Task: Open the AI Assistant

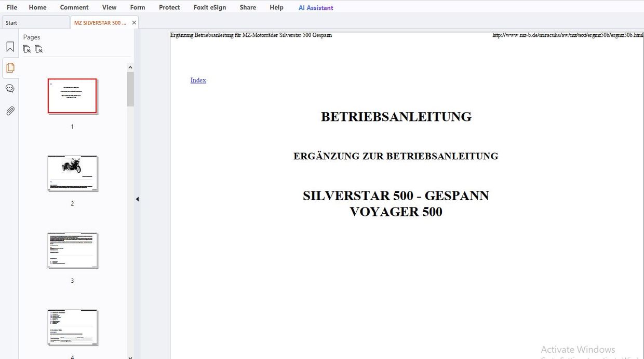Action: click(x=315, y=7)
